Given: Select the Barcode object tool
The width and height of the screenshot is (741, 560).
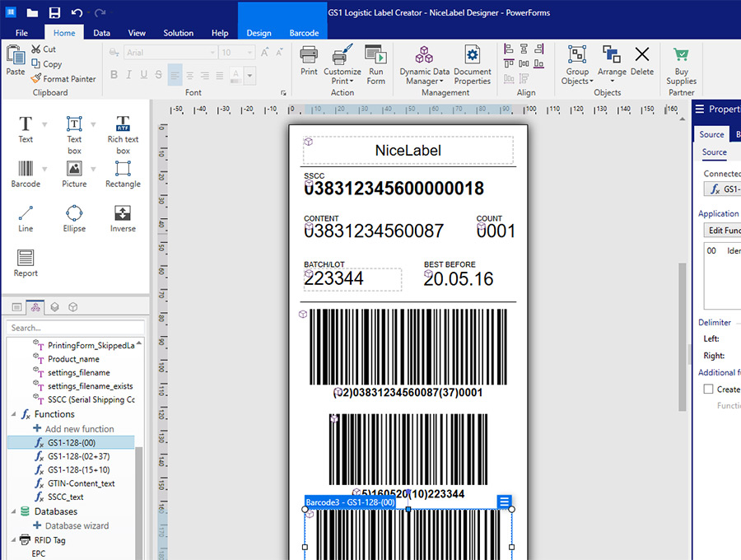Looking at the screenshot, I should [x=26, y=174].
